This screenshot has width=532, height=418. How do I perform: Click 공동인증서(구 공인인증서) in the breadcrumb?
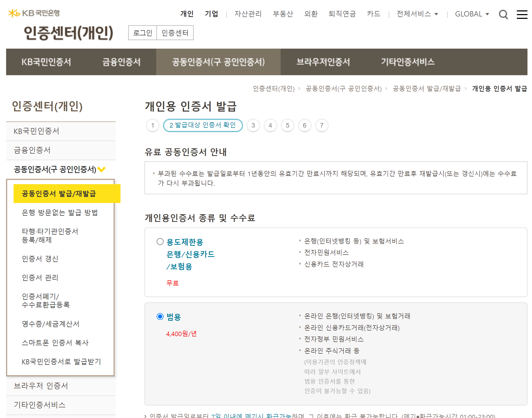pos(343,88)
